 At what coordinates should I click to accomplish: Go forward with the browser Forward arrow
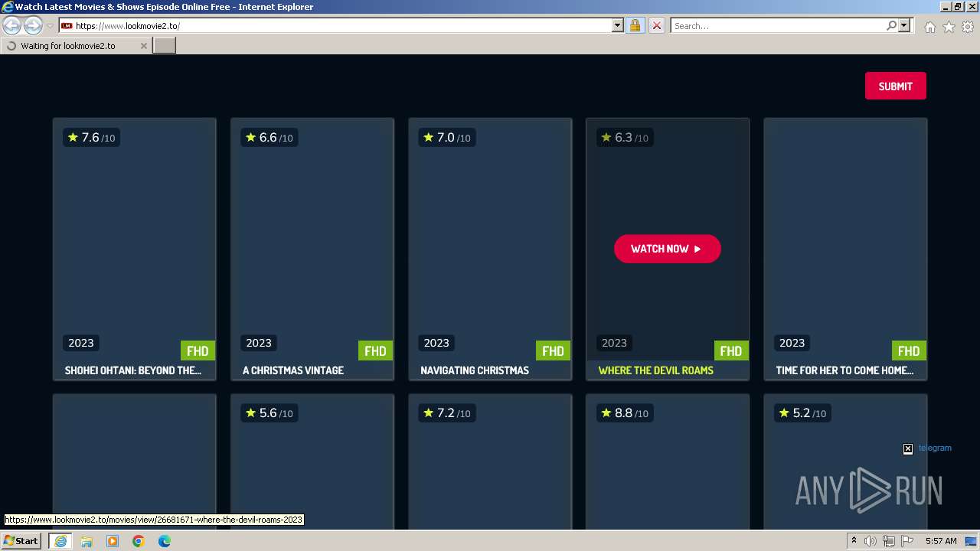click(x=33, y=25)
